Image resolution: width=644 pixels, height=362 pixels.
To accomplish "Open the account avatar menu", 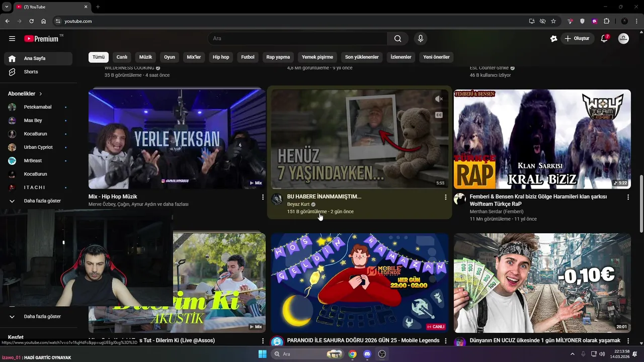I will pos(623,39).
